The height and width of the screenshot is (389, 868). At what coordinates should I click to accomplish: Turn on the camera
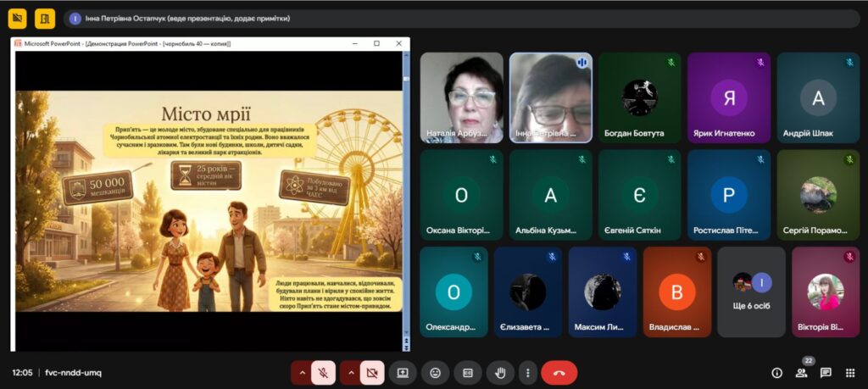372,372
